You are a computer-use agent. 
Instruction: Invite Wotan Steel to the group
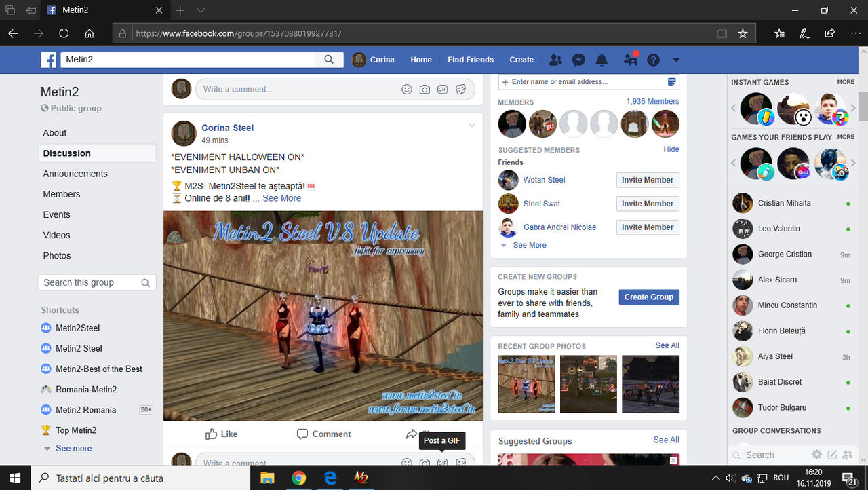(648, 180)
